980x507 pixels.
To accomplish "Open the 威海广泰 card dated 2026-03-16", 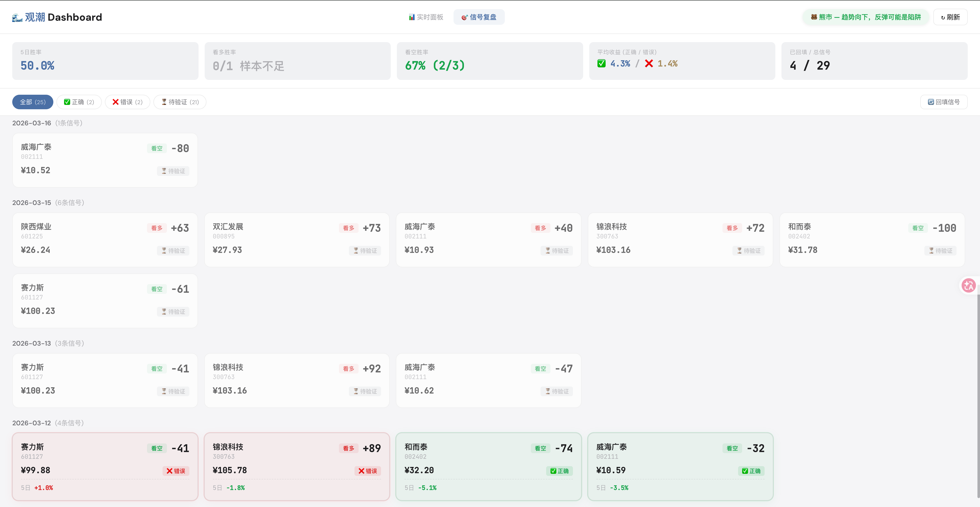I will pyautogui.click(x=105, y=160).
